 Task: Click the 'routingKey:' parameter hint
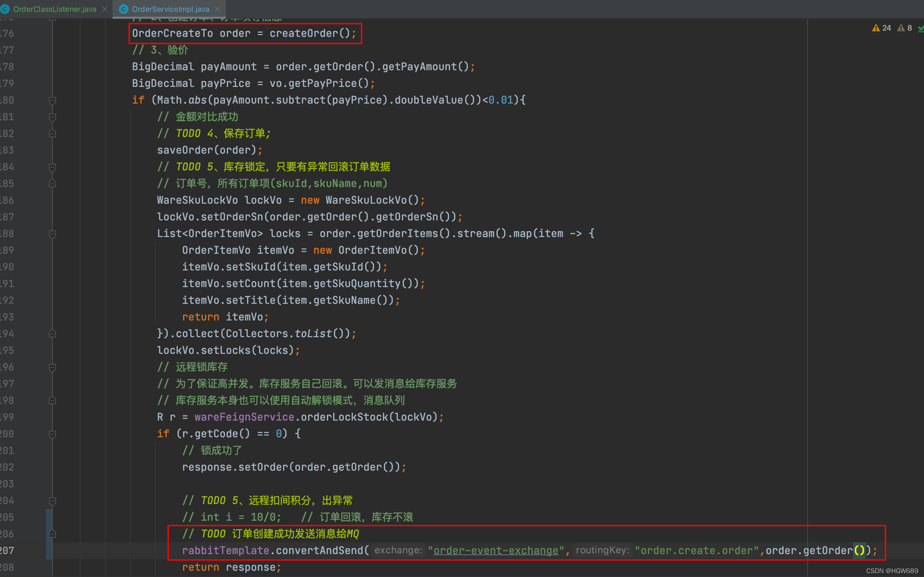tap(603, 550)
